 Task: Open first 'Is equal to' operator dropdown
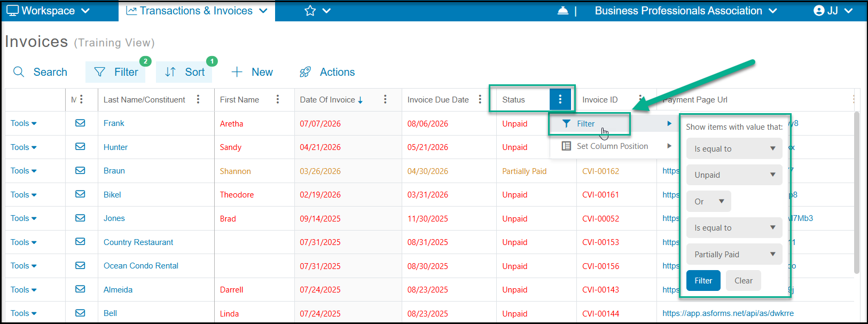[x=734, y=148]
